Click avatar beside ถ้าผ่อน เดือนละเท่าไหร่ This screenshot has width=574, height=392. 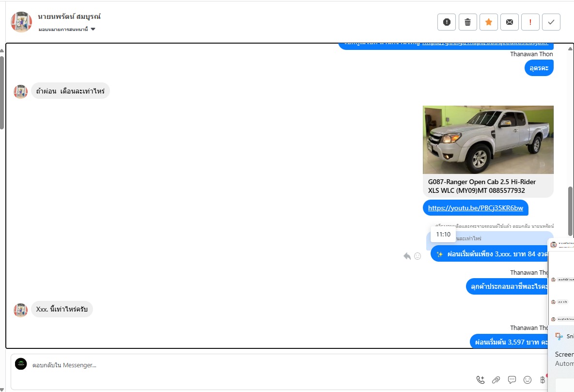20,92
